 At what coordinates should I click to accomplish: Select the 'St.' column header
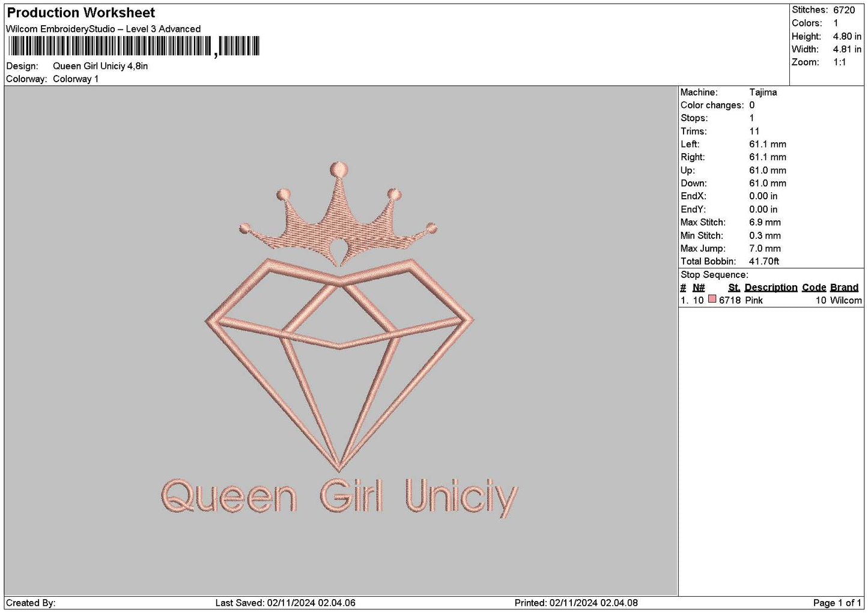click(734, 288)
